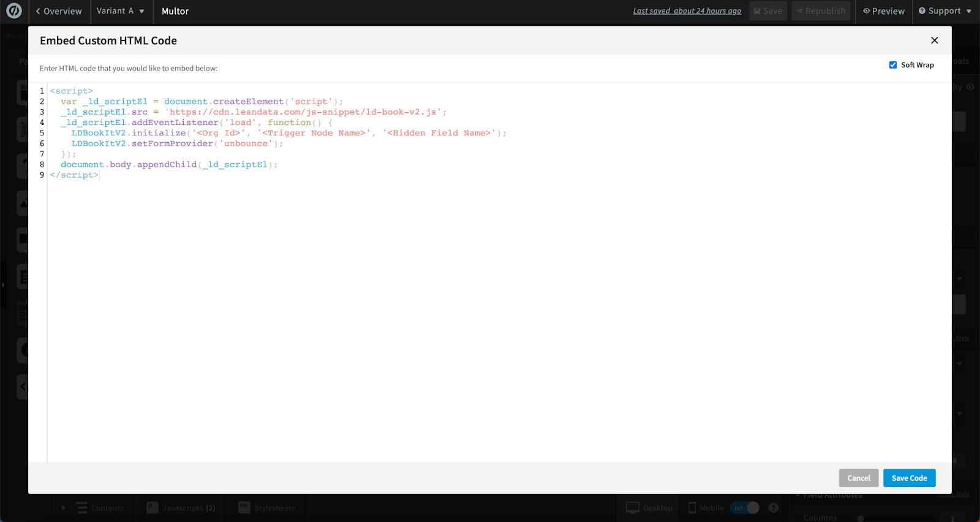Click the 'Last saved about 24 hours ago' link
The image size is (980, 522).
point(687,11)
